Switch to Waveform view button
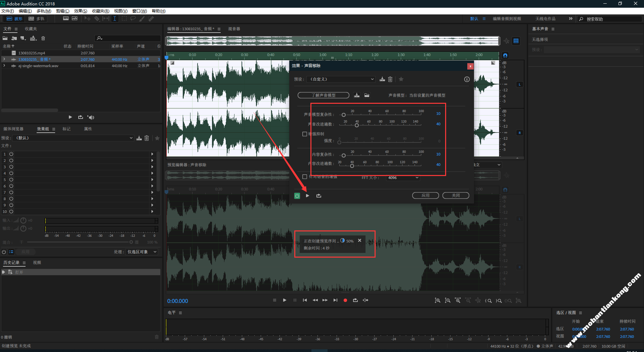This screenshot has width=644, height=352. pyautogui.click(x=14, y=19)
